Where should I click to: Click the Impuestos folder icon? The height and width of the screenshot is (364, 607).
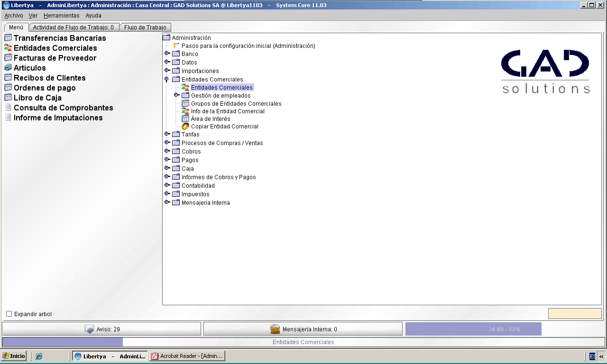[176, 194]
